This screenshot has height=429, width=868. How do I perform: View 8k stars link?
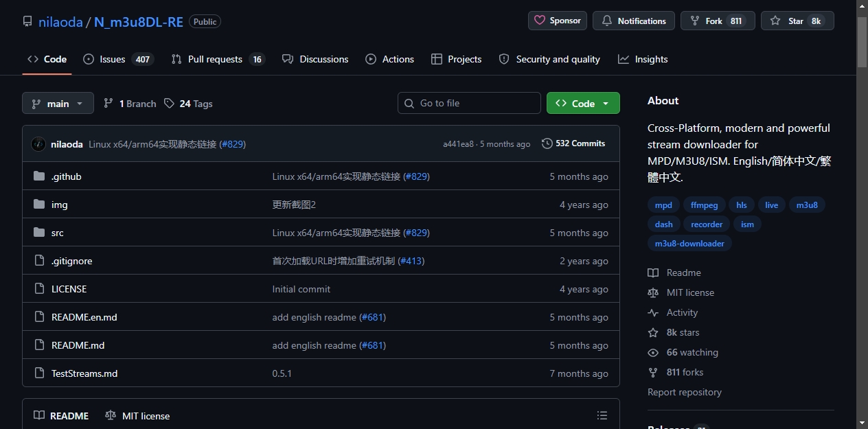click(674, 332)
